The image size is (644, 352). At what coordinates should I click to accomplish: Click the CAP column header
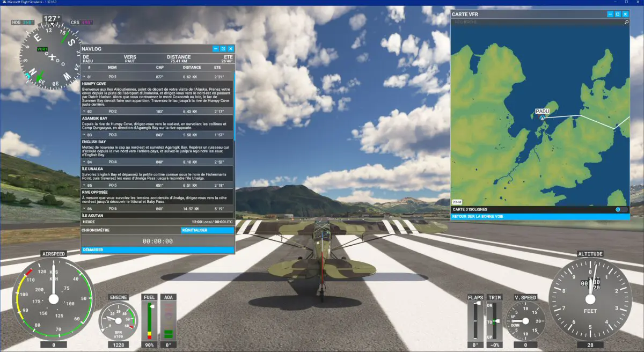point(160,68)
